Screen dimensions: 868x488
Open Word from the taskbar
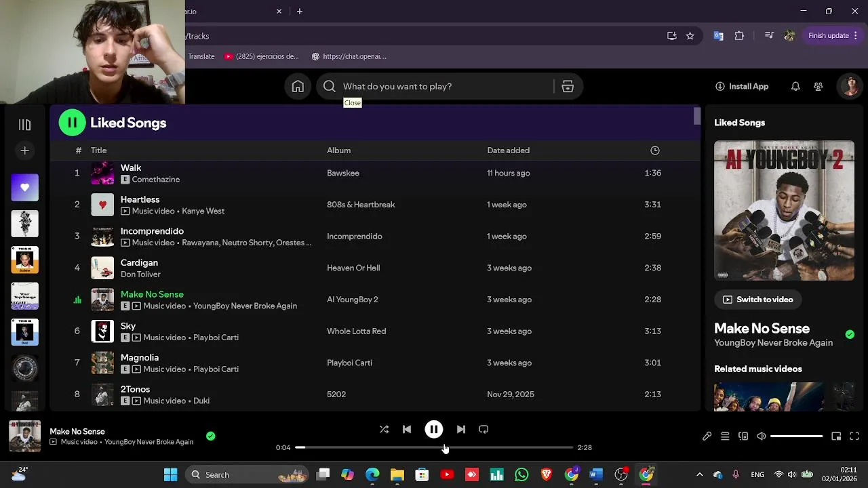click(596, 474)
